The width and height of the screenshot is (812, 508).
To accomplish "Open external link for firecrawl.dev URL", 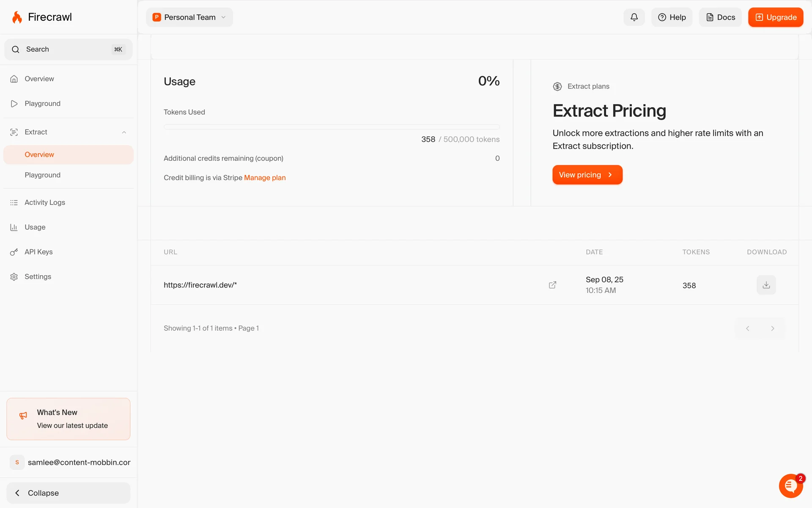I will point(552,285).
